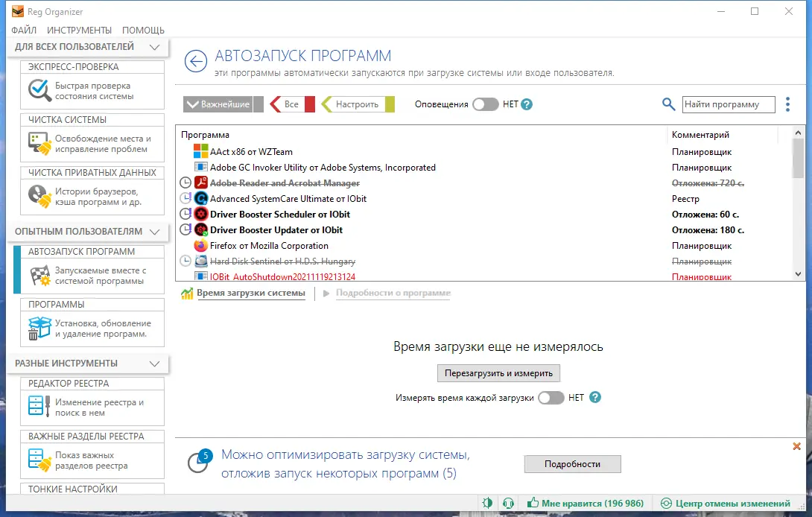Expand Подробности о программе panel
Viewport: 812px width, 517px height.
(393, 293)
